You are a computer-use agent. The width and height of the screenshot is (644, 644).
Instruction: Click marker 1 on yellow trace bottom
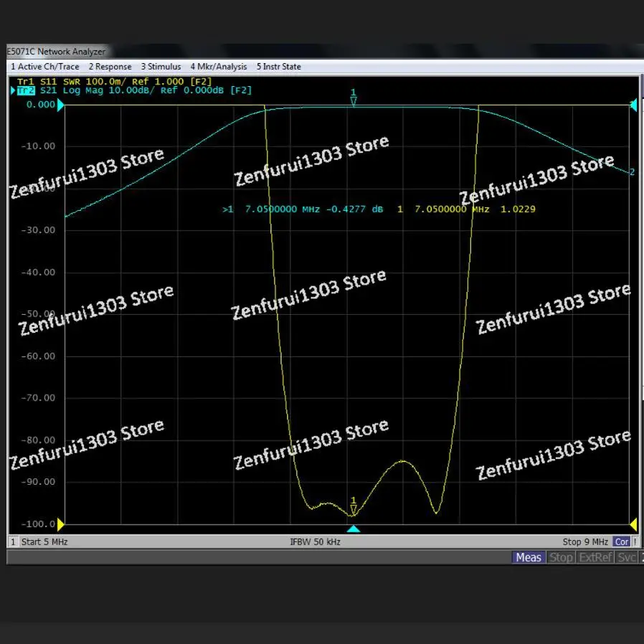click(x=353, y=509)
